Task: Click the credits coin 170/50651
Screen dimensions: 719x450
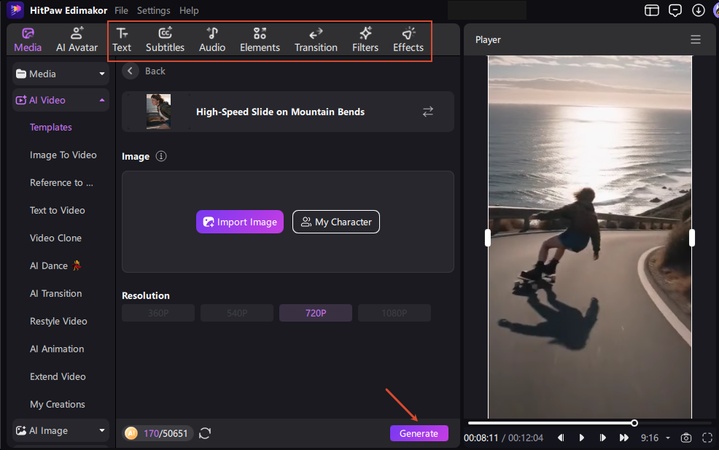Action: (x=157, y=433)
